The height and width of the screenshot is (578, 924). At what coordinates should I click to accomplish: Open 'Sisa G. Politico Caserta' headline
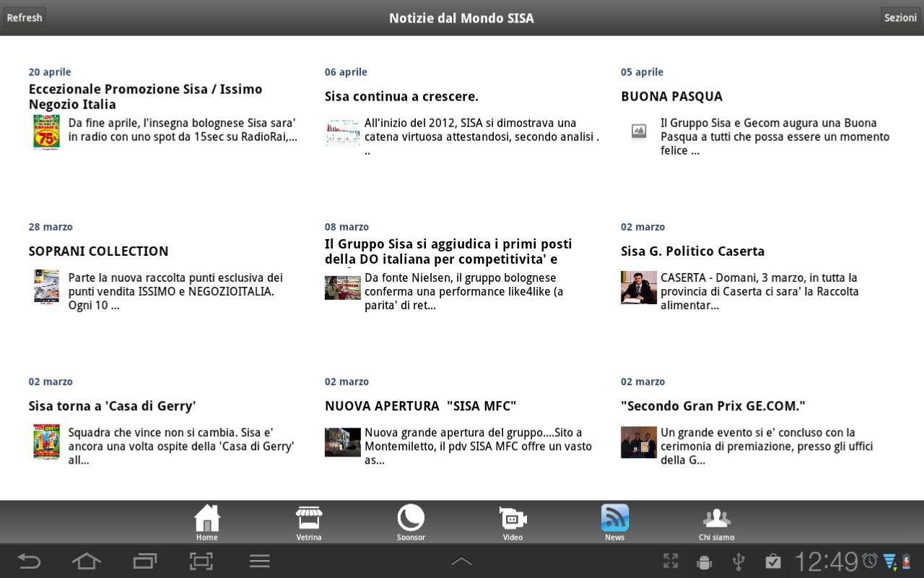(692, 251)
